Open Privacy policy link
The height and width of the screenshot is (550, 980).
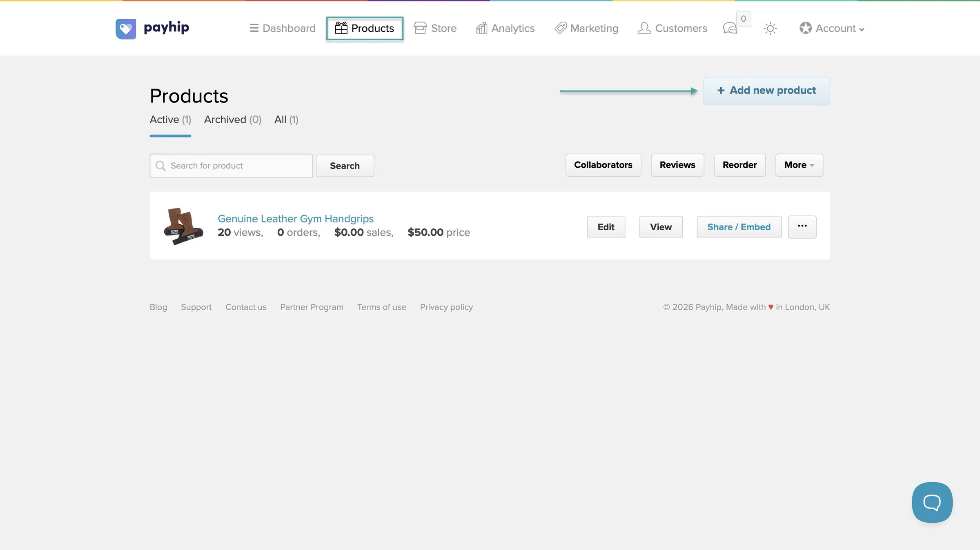[446, 307]
